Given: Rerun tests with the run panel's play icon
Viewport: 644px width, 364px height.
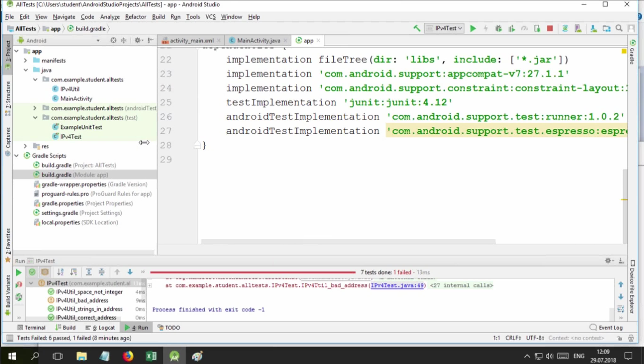Looking at the screenshot, I should (x=19, y=272).
